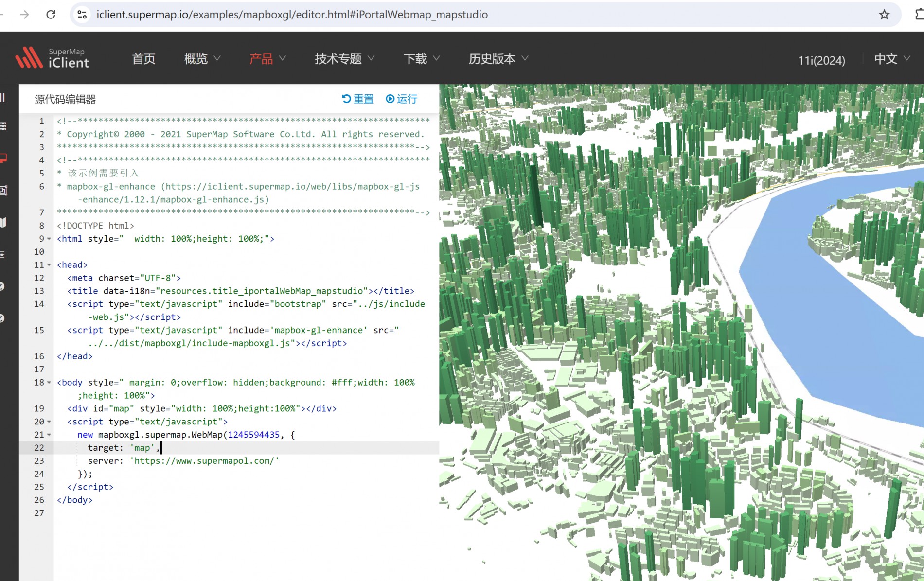Viewport: 924px width, 581px height.
Task: Open the frame-corners icon in sidebar
Action: 3,190
